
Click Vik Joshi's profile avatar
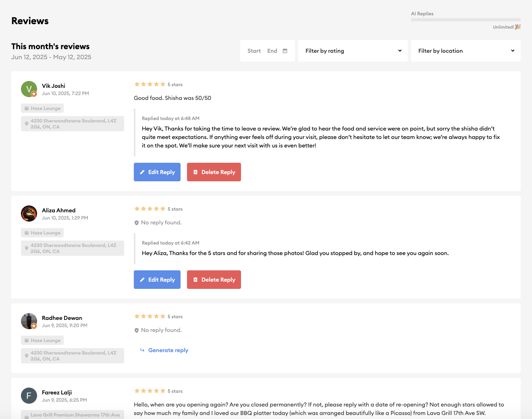tap(29, 89)
